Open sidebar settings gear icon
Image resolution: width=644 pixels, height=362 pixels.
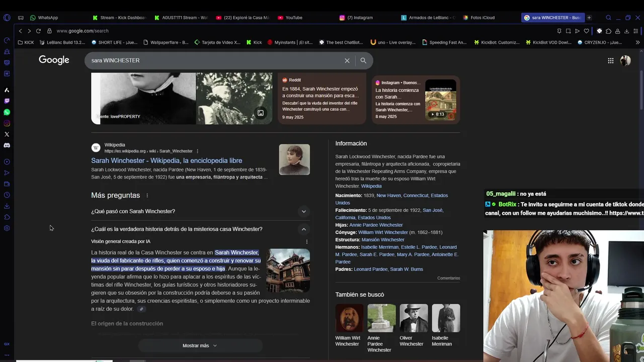pos(7,228)
